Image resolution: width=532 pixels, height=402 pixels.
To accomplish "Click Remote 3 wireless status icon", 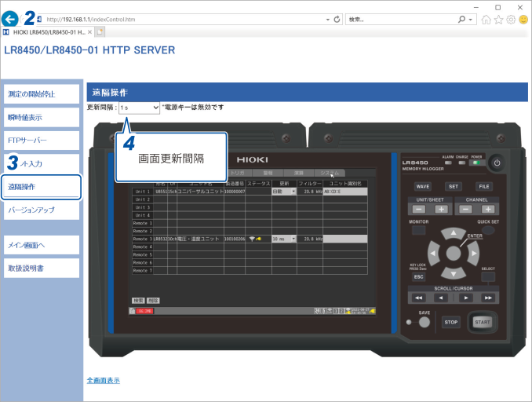I will pos(252,239).
